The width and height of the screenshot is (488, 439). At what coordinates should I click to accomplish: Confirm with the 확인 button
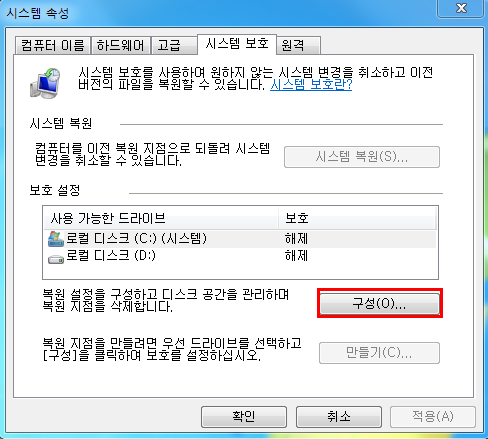tap(244, 417)
